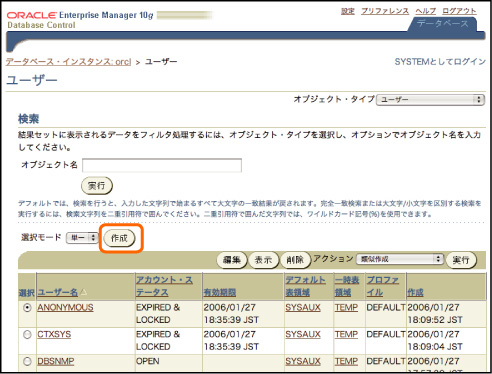Sort by 有効期限 column header
492x374 pixels.
coord(220,293)
